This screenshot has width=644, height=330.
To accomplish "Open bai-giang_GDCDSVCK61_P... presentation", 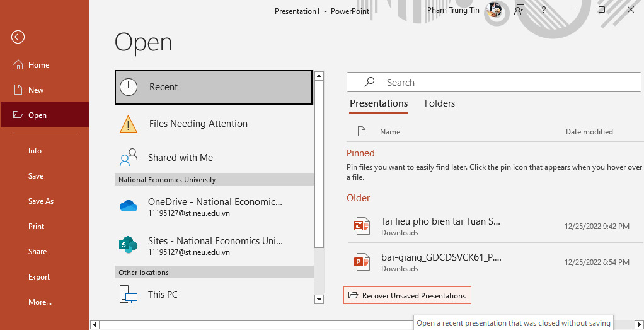I will (493, 262).
